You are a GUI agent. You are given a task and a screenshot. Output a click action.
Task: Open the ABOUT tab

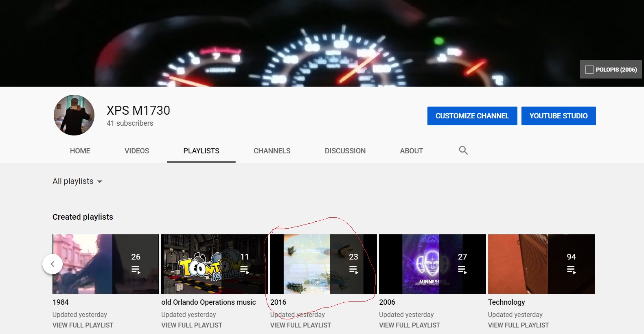click(x=412, y=151)
